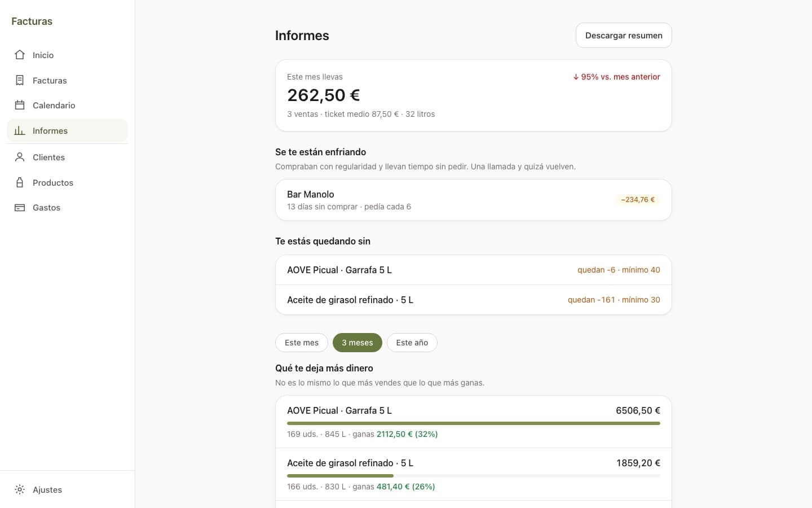The height and width of the screenshot is (508, 812).
Task: Click the Productos bottle icon
Action: click(x=20, y=182)
